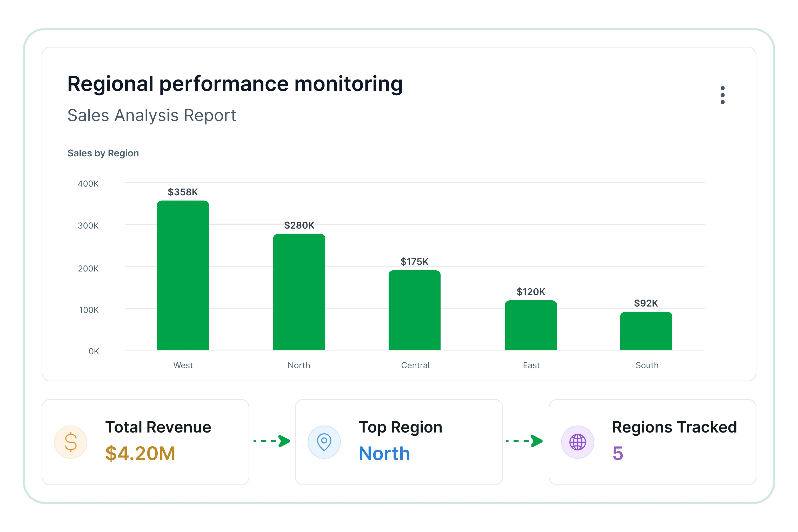Click the 0K y-axis tick label
The image size is (798, 532).
click(x=94, y=351)
